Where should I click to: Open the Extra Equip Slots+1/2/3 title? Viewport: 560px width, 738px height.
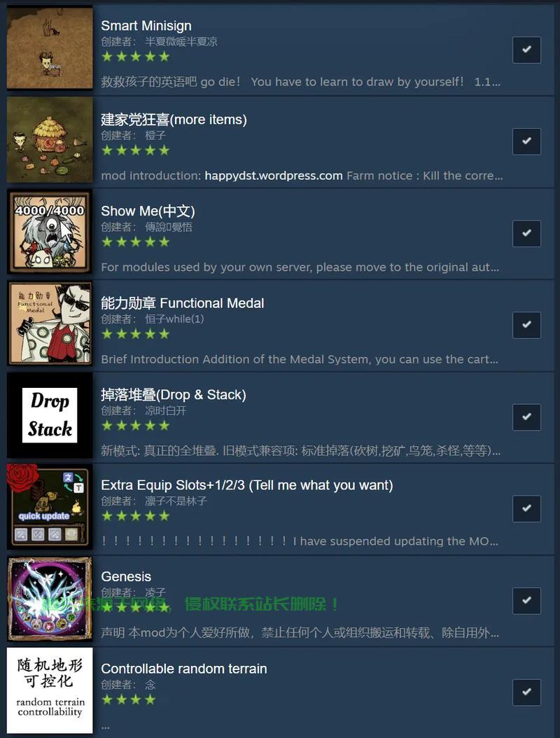[x=247, y=485]
